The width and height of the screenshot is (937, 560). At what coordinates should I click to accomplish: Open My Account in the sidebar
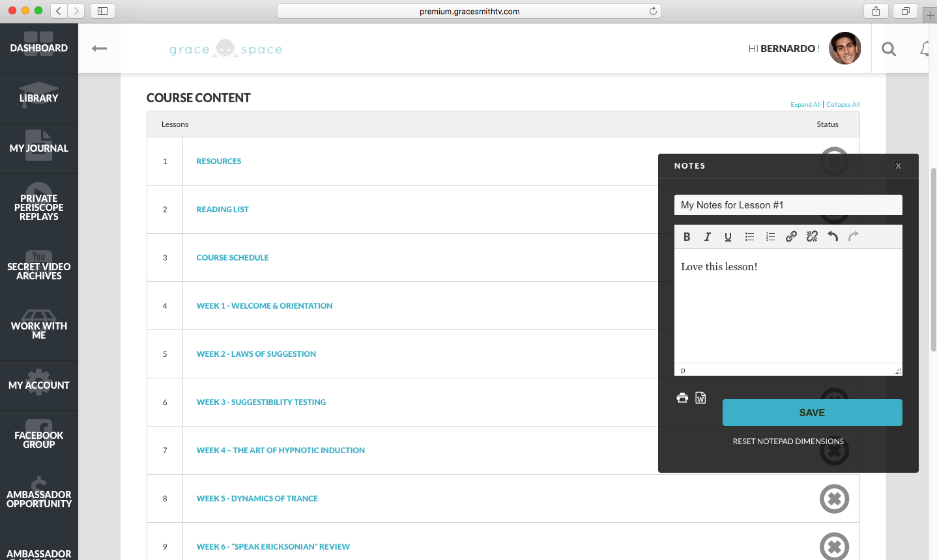tap(39, 385)
